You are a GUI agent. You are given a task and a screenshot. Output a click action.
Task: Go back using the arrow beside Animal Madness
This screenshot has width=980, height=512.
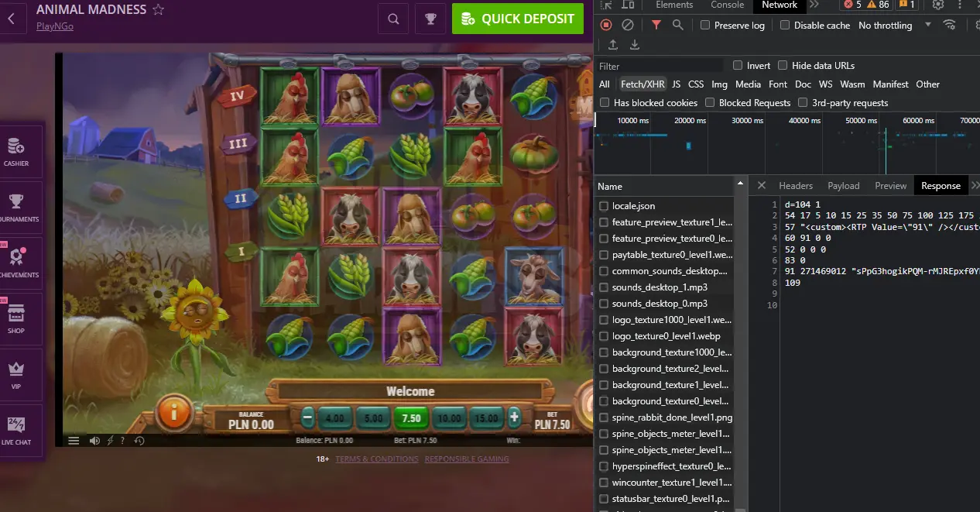[11, 19]
